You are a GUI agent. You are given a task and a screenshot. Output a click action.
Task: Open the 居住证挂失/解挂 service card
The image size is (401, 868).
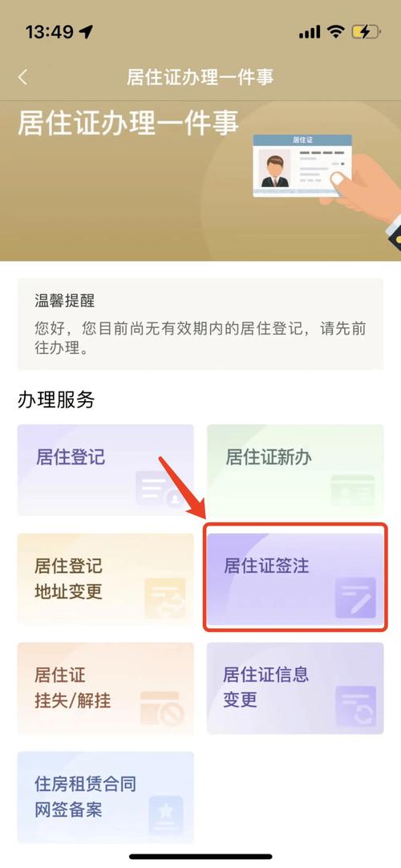106,688
